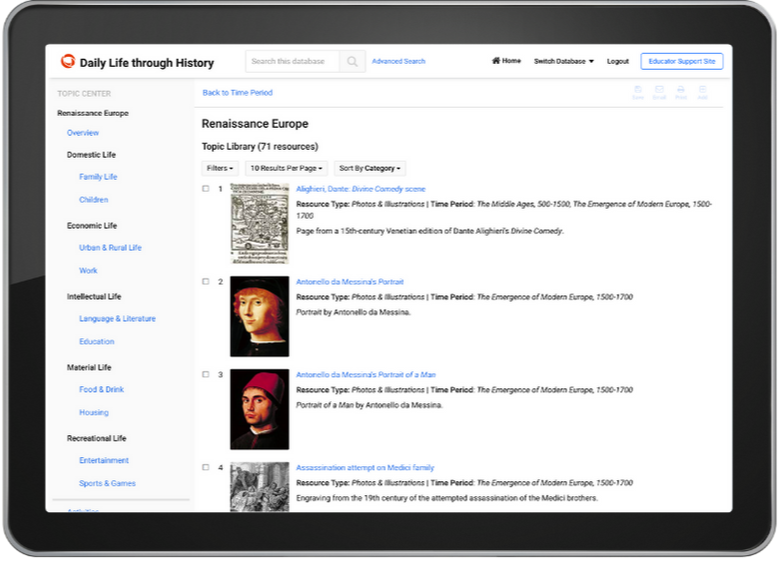Open the Educator Support Site button
779x562 pixels.
(x=682, y=61)
